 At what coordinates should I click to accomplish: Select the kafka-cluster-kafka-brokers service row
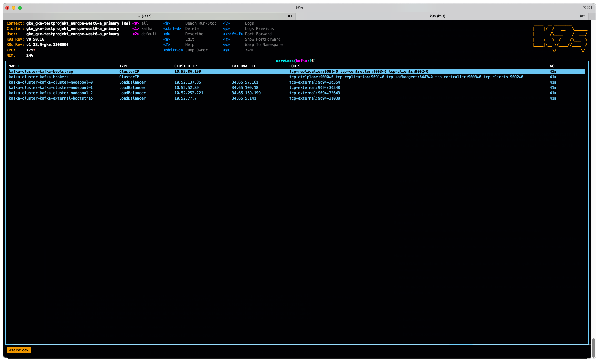pos(38,77)
